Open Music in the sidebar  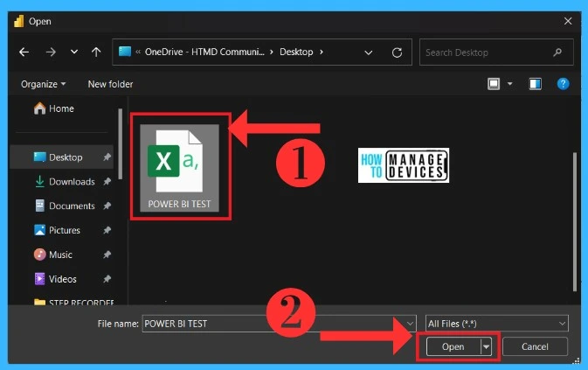click(x=53, y=255)
